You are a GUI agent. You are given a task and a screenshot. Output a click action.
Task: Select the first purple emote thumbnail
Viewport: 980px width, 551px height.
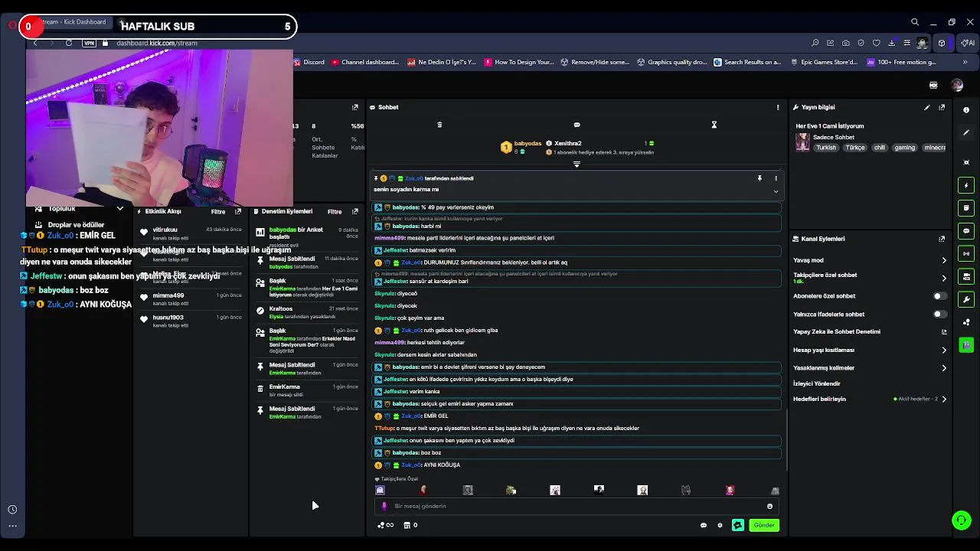pyautogui.click(x=380, y=491)
